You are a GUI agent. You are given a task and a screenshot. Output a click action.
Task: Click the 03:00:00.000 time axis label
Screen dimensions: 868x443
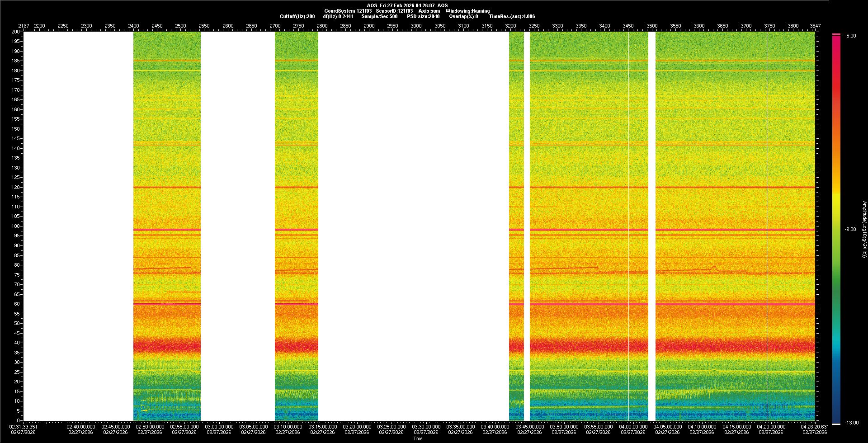coord(219,427)
